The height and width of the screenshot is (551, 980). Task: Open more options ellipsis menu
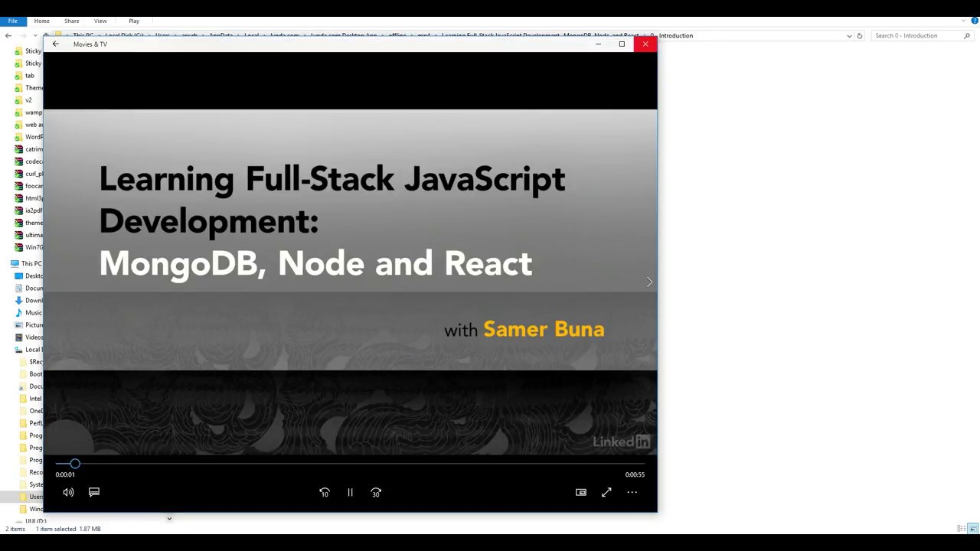[x=632, y=493]
